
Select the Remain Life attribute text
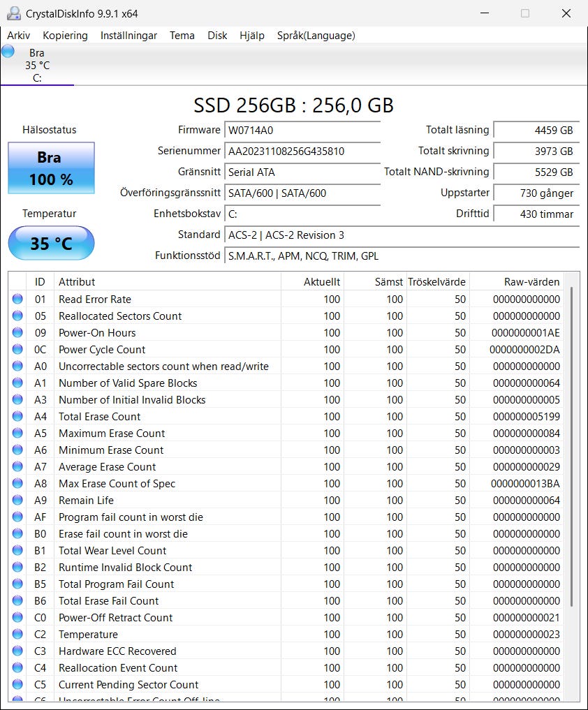point(86,501)
